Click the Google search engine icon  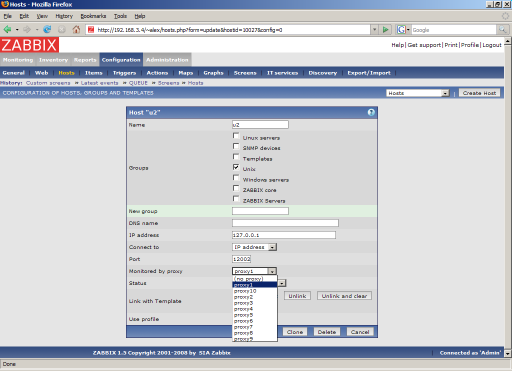401,30
